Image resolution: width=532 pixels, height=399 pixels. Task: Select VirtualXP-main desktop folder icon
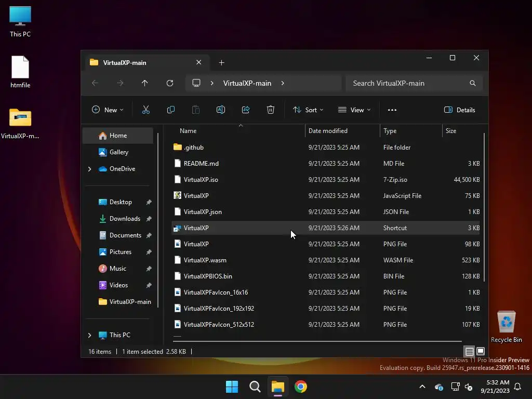[x=20, y=124]
